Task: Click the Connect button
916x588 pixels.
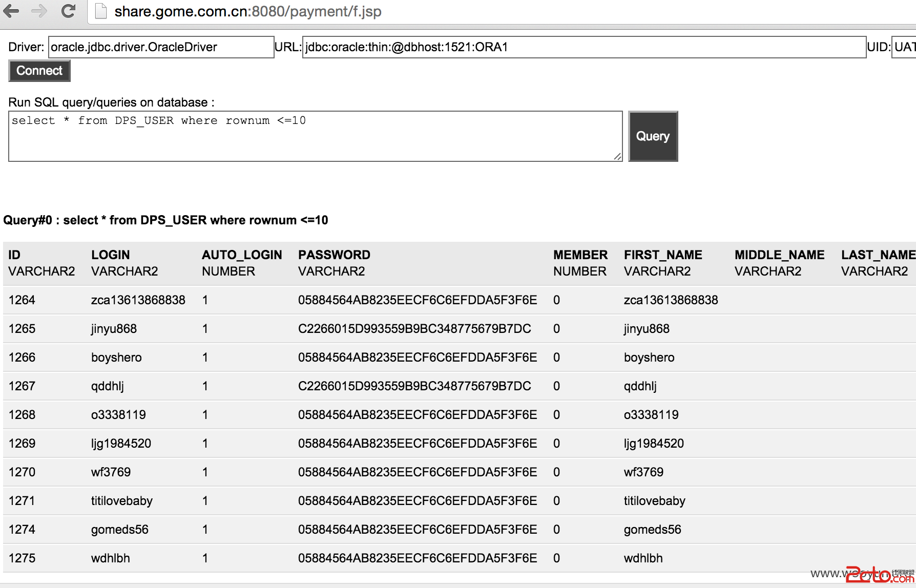Action: click(39, 71)
